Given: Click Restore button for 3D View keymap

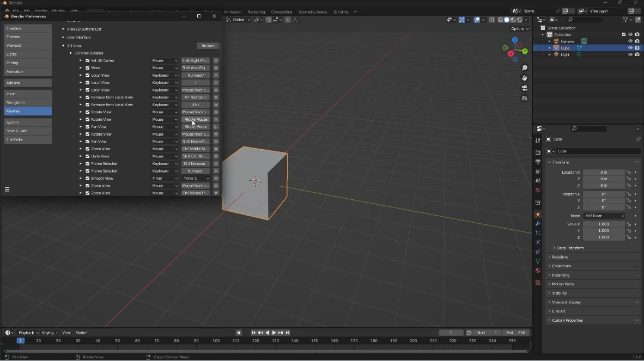Looking at the screenshot, I should pyautogui.click(x=208, y=46).
